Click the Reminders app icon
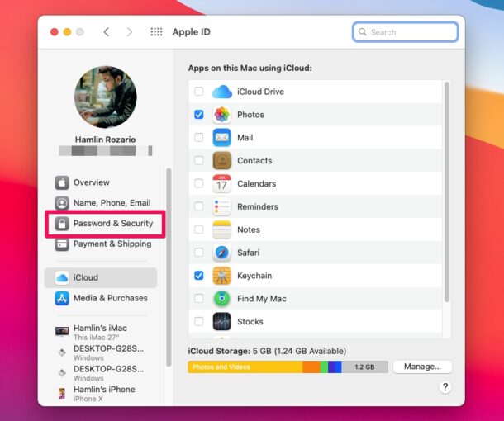 click(221, 206)
